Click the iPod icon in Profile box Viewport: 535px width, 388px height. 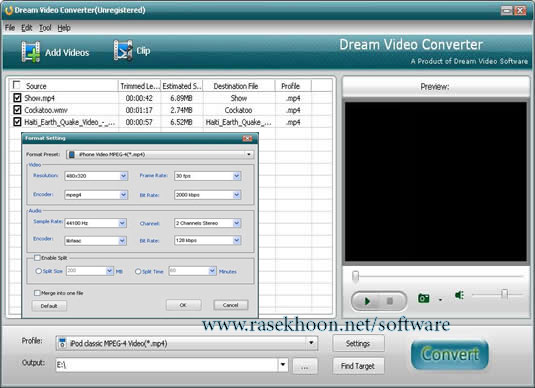pyautogui.click(x=62, y=343)
